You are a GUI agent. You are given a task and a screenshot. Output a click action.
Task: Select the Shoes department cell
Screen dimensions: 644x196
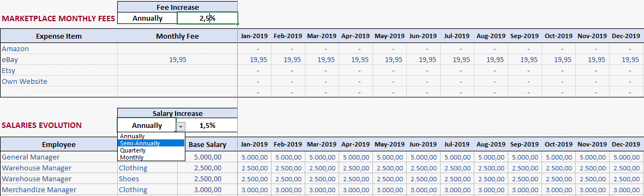coord(147,179)
